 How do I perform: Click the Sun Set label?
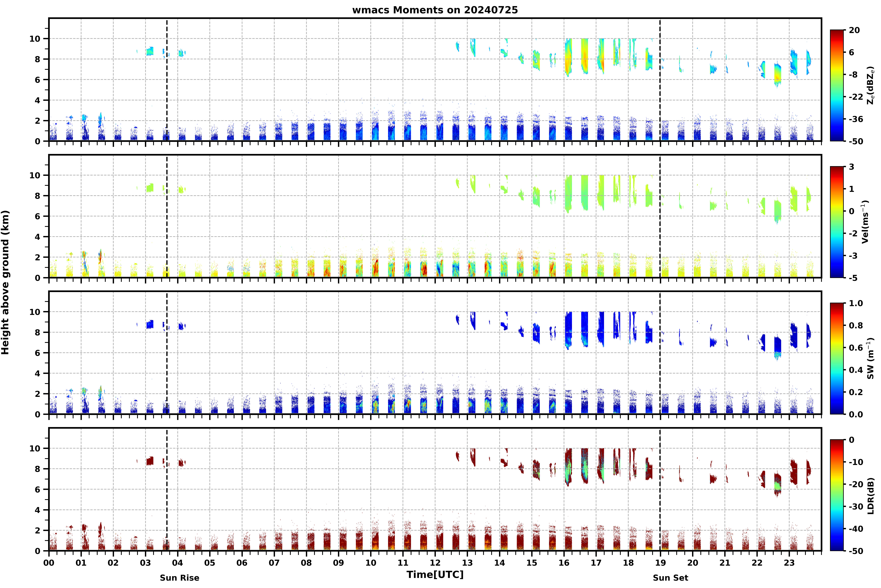[671, 578]
